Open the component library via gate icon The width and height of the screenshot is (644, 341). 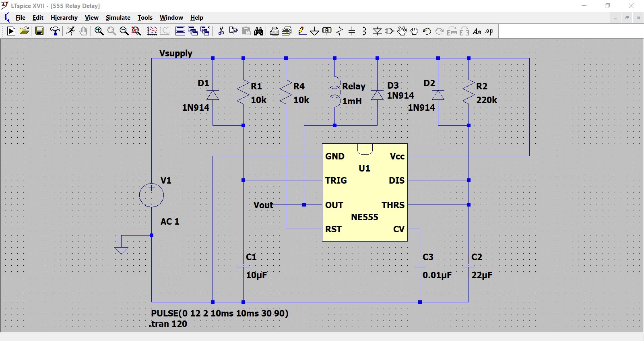[389, 31]
